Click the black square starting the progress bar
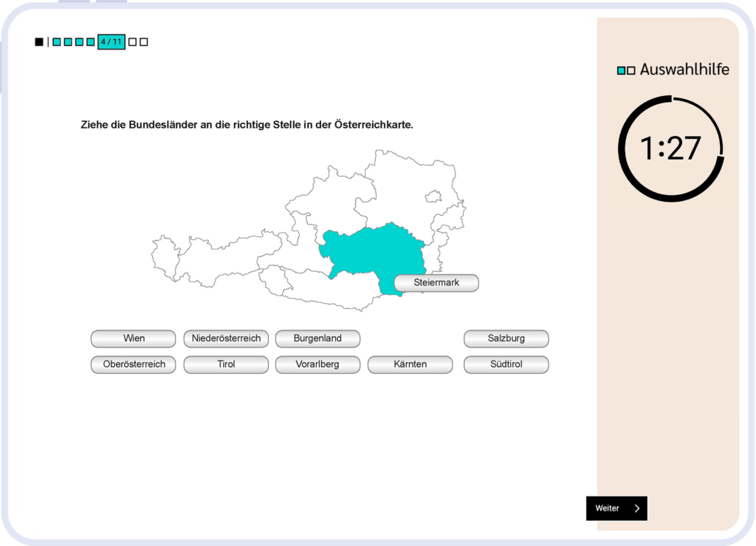The height and width of the screenshot is (546, 756). (x=39, y=42)
